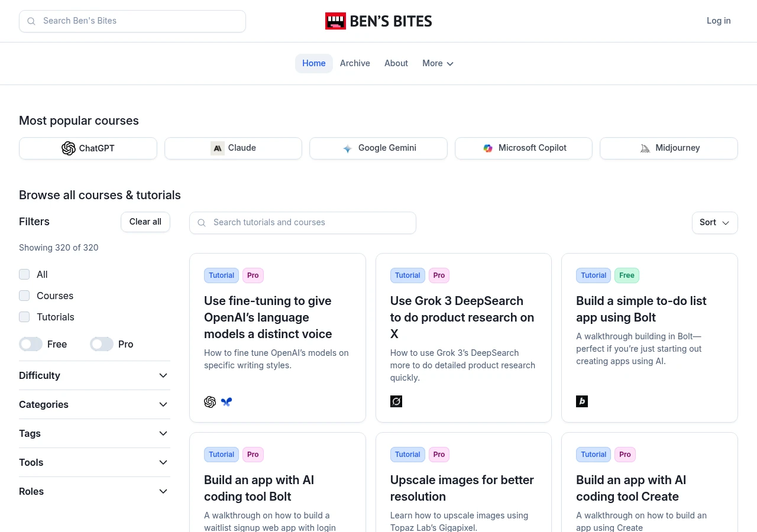Open the Sort dropdown
The width and height of the screenshot is (757, 532).
[x=715, y=223]
